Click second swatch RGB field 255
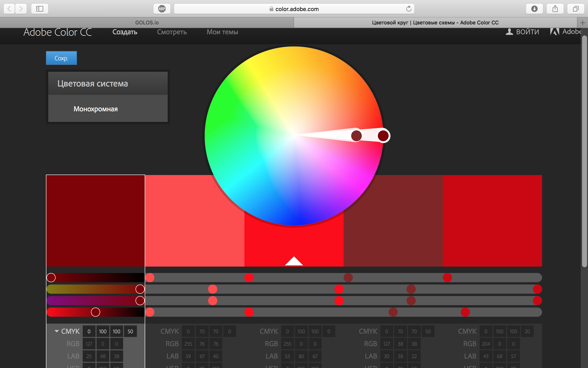The height and width of the screenshot is (368, 588). click(188, 344)
